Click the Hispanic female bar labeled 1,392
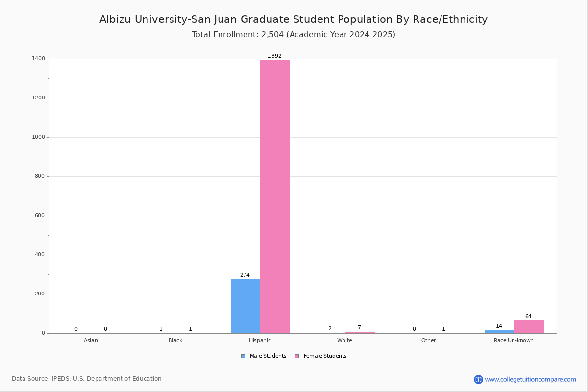This screenshot has width=588, height=392. 275,196
